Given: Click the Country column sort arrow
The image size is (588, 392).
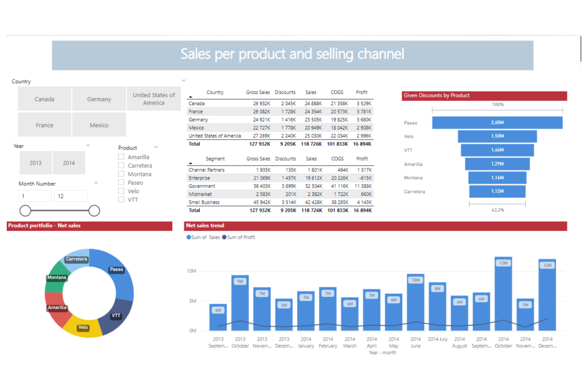Looking at the screenshot, I should 191,97.
